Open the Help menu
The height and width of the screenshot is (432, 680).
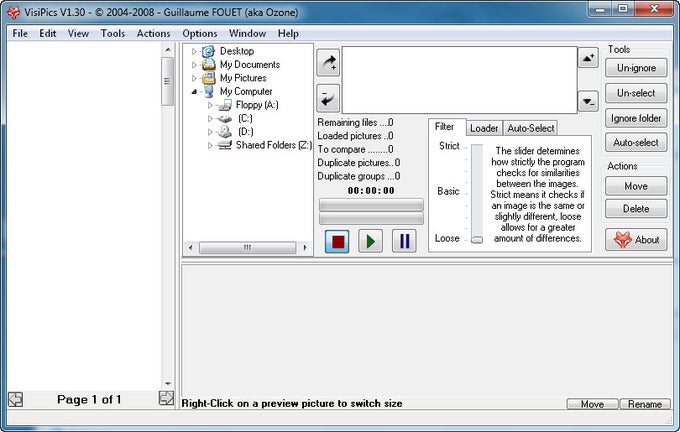[x=288, y=33]
